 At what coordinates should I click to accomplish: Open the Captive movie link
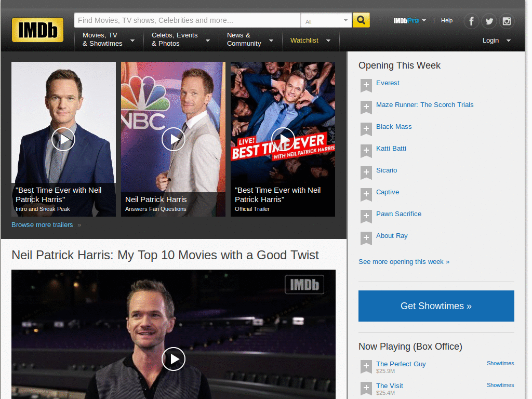[388, 192]
